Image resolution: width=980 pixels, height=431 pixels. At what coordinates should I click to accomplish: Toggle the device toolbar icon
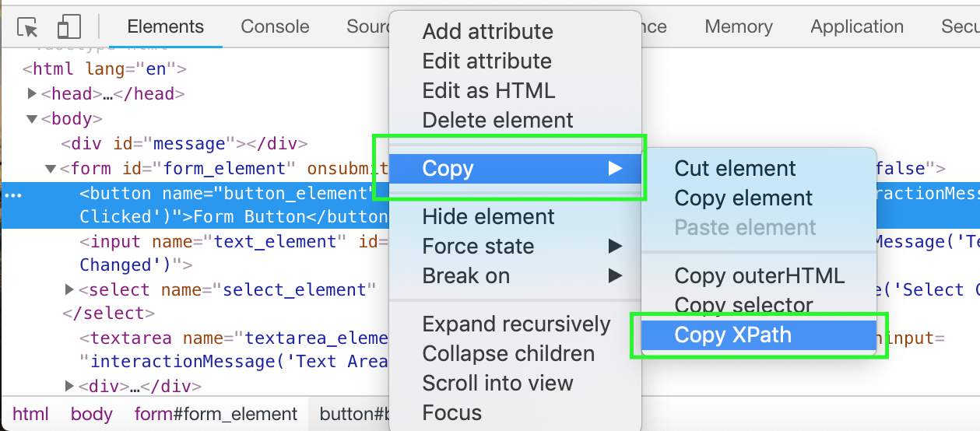(68, 28)
